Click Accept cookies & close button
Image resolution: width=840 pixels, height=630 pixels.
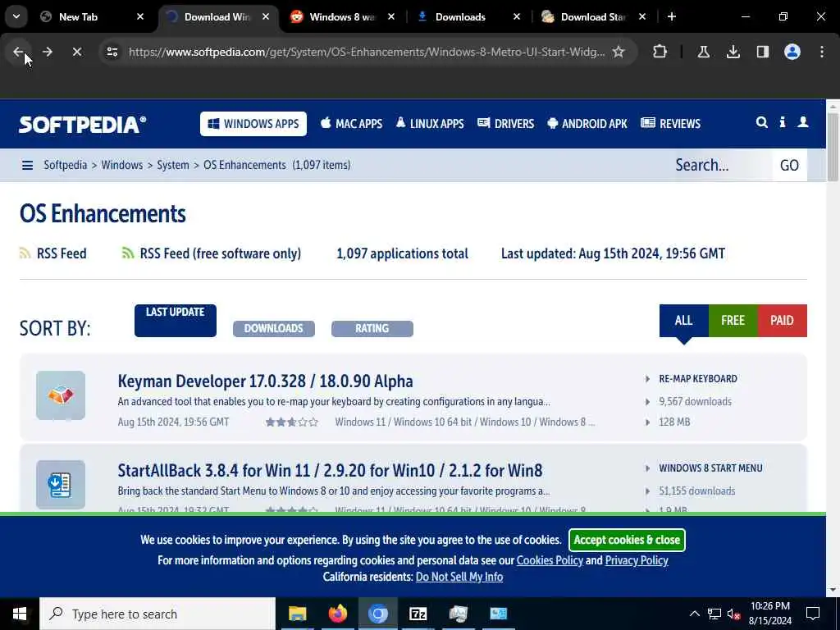(627, 540)
